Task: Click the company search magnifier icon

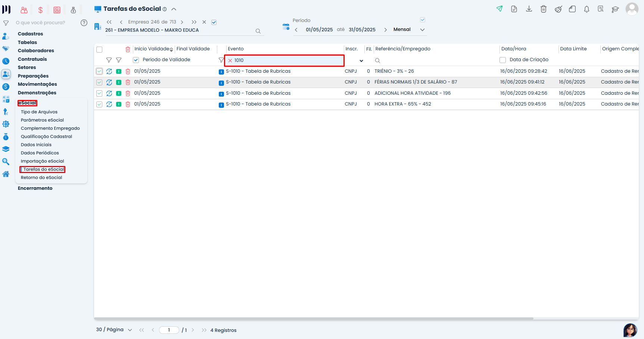Action: 258,31
